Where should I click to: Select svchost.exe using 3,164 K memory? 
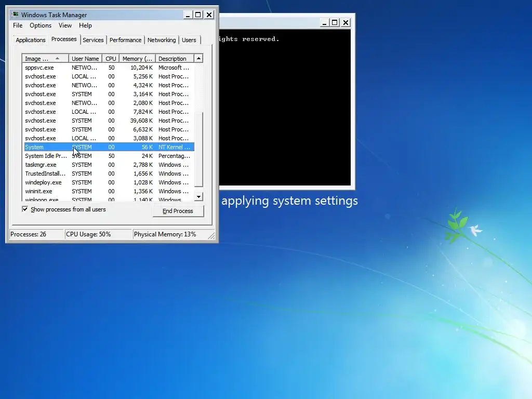pyautogui.click(x=108, y=94)
